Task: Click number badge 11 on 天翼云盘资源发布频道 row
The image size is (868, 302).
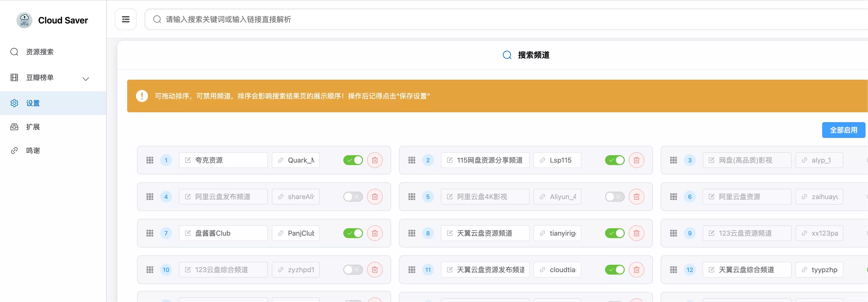Action: point(428,270)
